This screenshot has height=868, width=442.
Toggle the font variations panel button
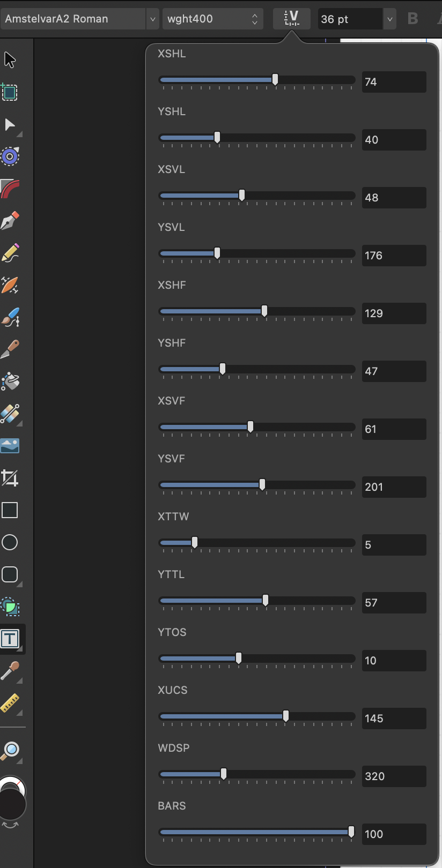coord(292,19)
